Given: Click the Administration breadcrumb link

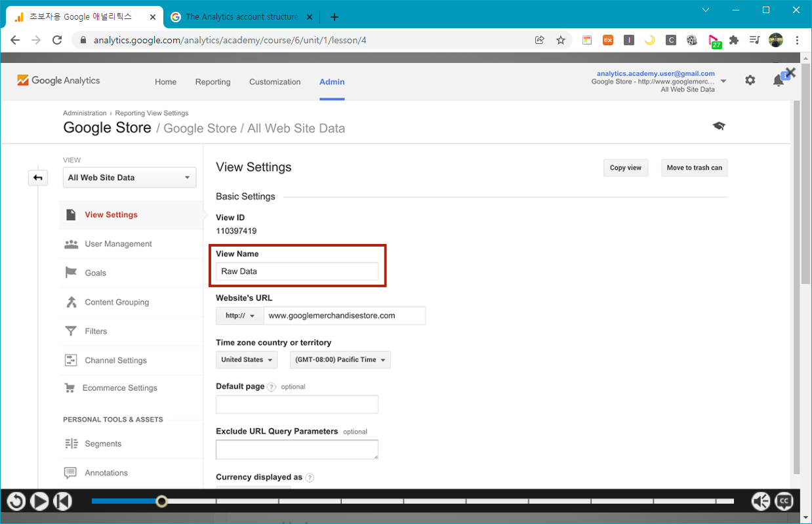Looking at the screenshot, I should (85, 113).
